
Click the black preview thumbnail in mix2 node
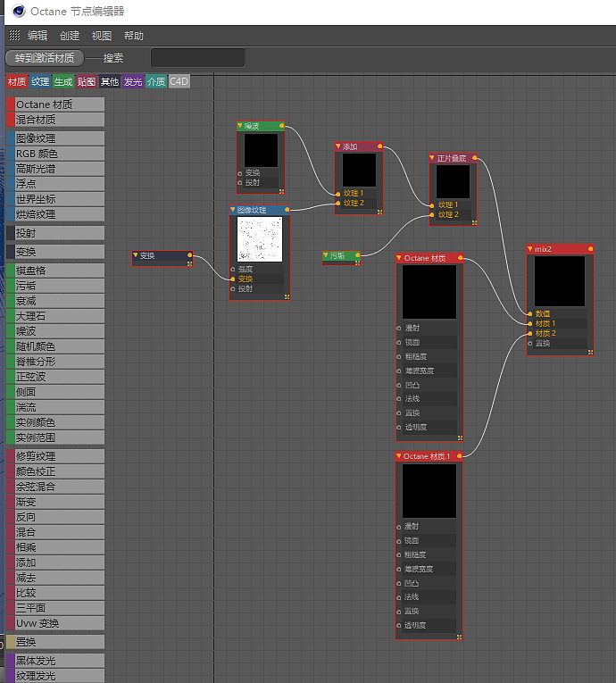pos(560,281)
